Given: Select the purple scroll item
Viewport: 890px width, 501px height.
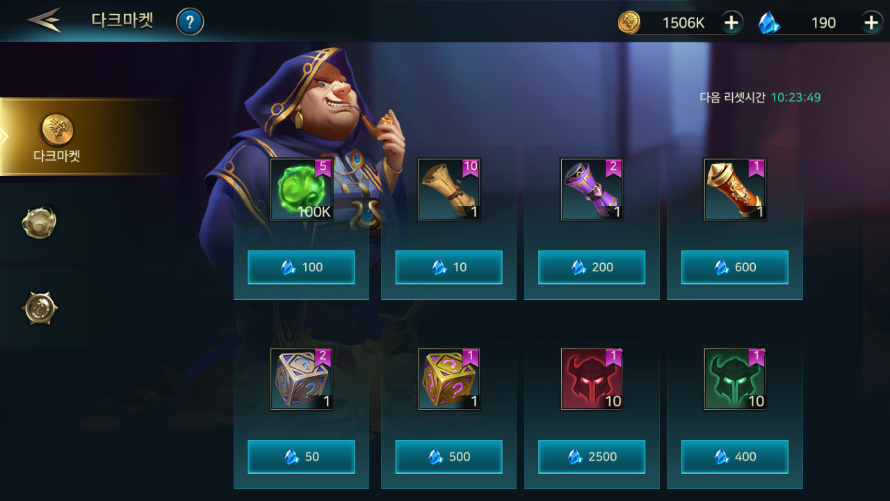Looking at the screenshot, I should point(591,190).
